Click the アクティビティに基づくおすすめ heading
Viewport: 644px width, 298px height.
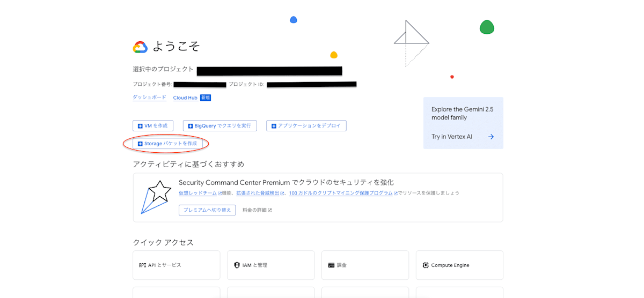pos(188,164)
